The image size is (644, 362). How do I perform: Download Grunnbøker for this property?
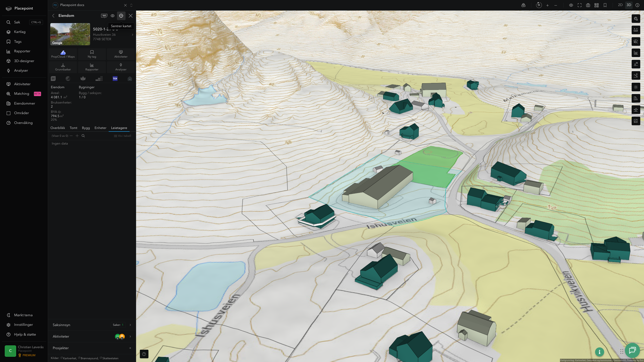[x=63, y=67]
